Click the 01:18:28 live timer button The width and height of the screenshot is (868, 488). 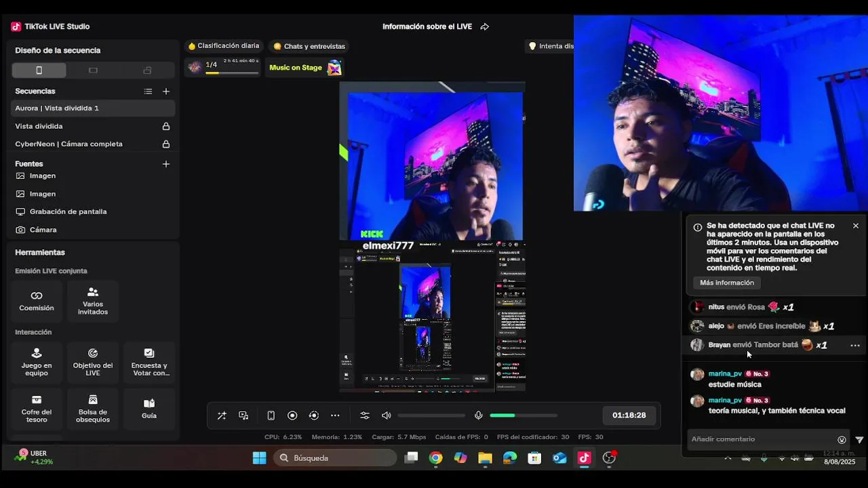click(x=629, y=415)
